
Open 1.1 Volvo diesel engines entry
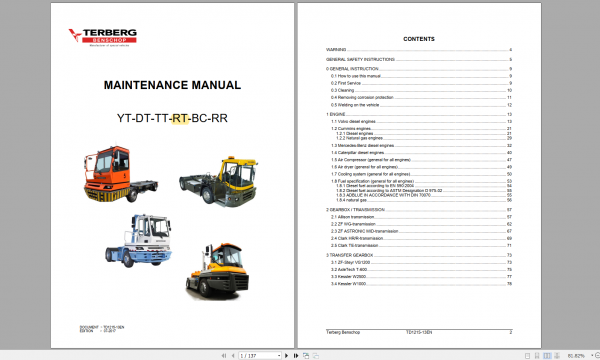click(x=421, y=122)
